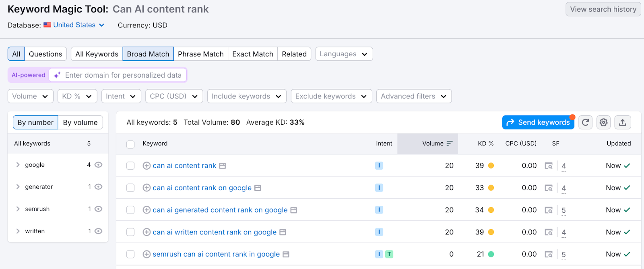Open the Languages dropdown

point(344,54)
